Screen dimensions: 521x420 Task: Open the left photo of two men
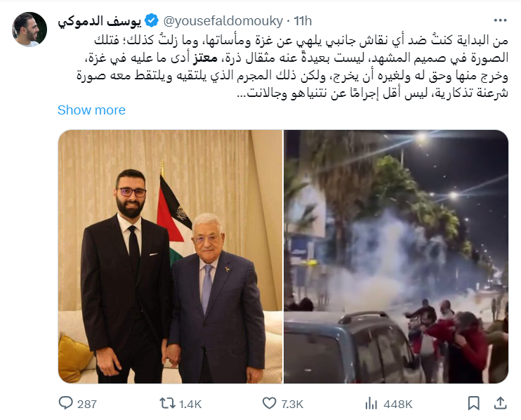pyautogui.click(x=171, y=256)
